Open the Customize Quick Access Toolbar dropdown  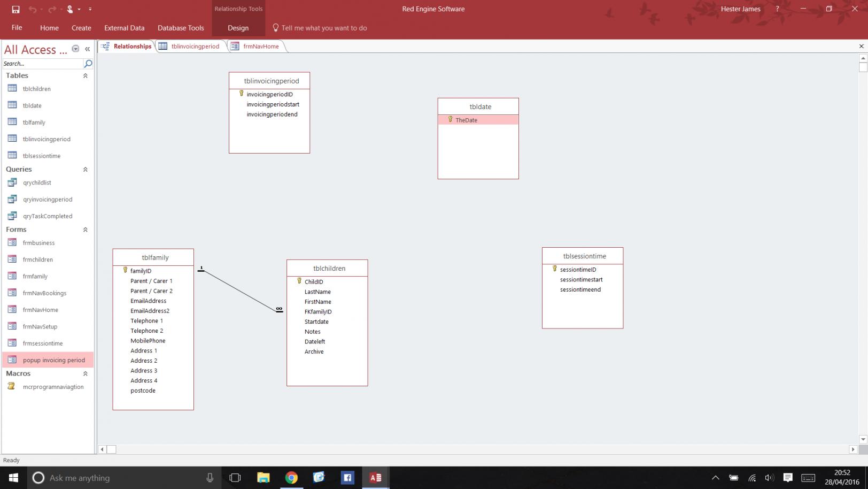tap(90, 9)
